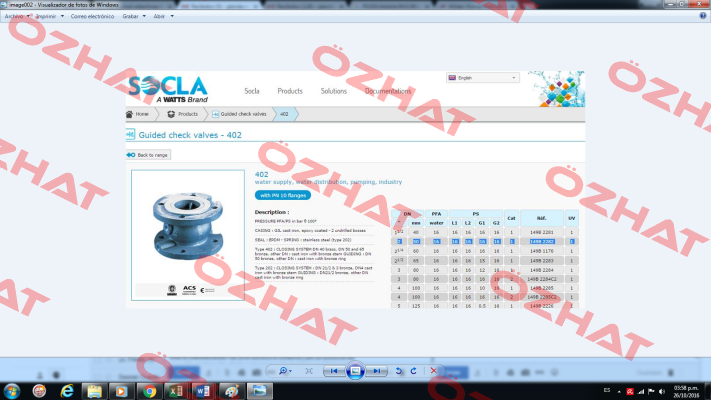Click the 402 breadcrumb
The width and height of the screenshot is (711, 400).
click(284, 114)
